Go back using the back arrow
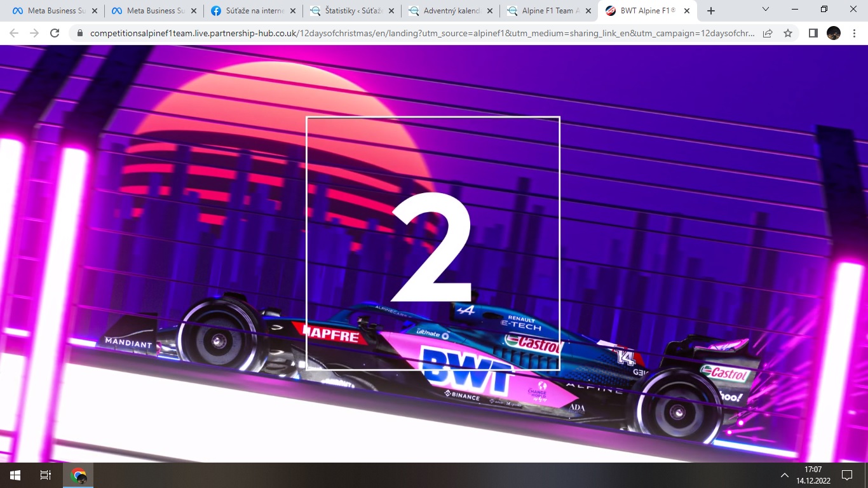This screenshot has height=488, width=868. 14,34
